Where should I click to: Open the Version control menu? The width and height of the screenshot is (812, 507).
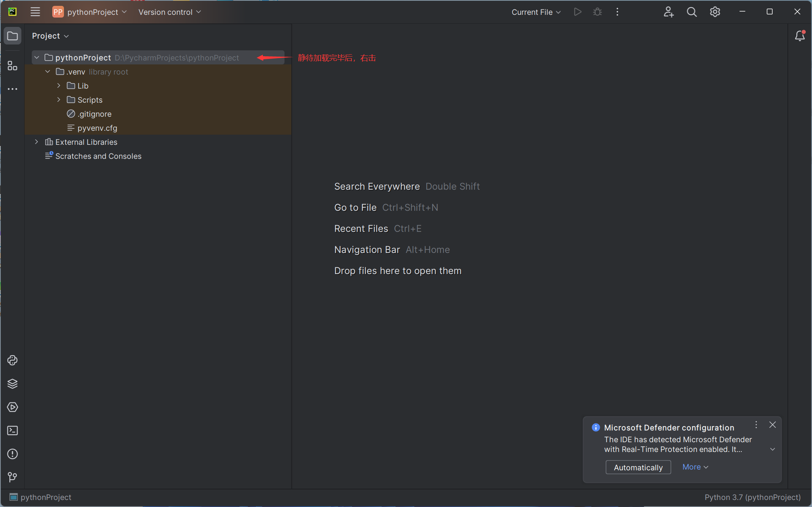(x=170, y=12)
